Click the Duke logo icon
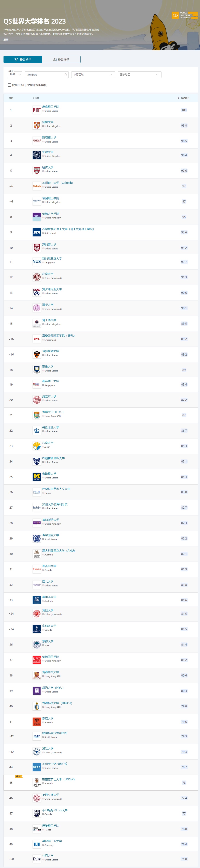 36,859
